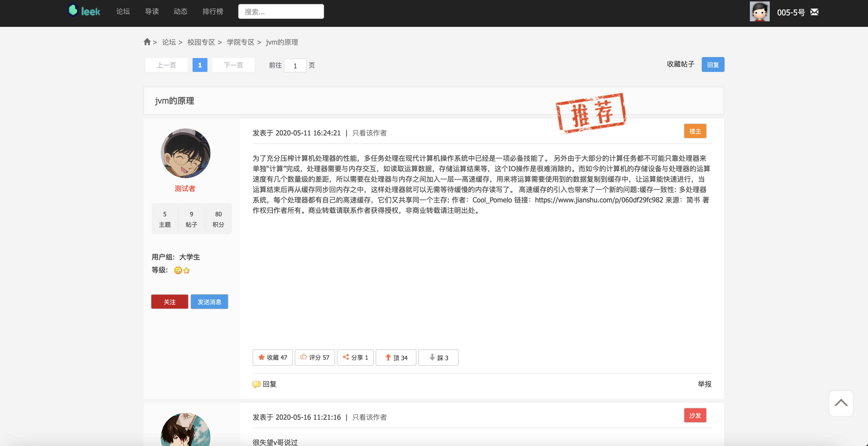Click 用户组: 大学生 text
Image resolution: width=868 pixels, height=446 pixels.
click(175, 257)
